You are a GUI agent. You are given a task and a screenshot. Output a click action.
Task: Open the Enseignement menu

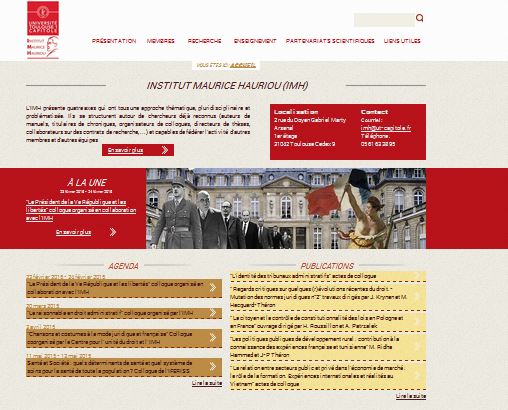255,41
